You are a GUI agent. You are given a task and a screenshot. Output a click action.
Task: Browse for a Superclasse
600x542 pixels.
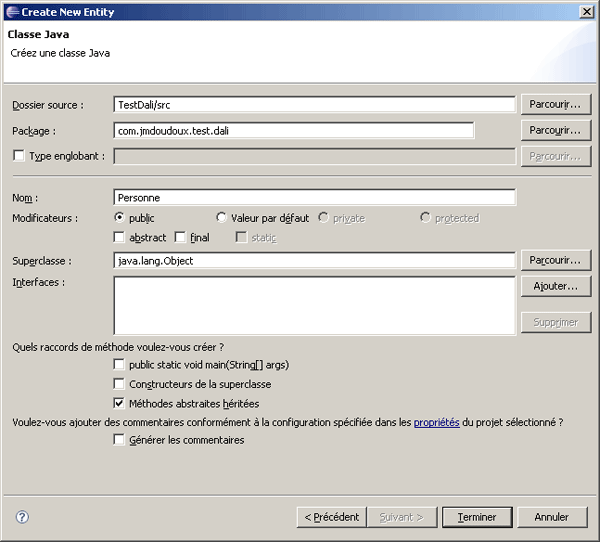[555, 260]
